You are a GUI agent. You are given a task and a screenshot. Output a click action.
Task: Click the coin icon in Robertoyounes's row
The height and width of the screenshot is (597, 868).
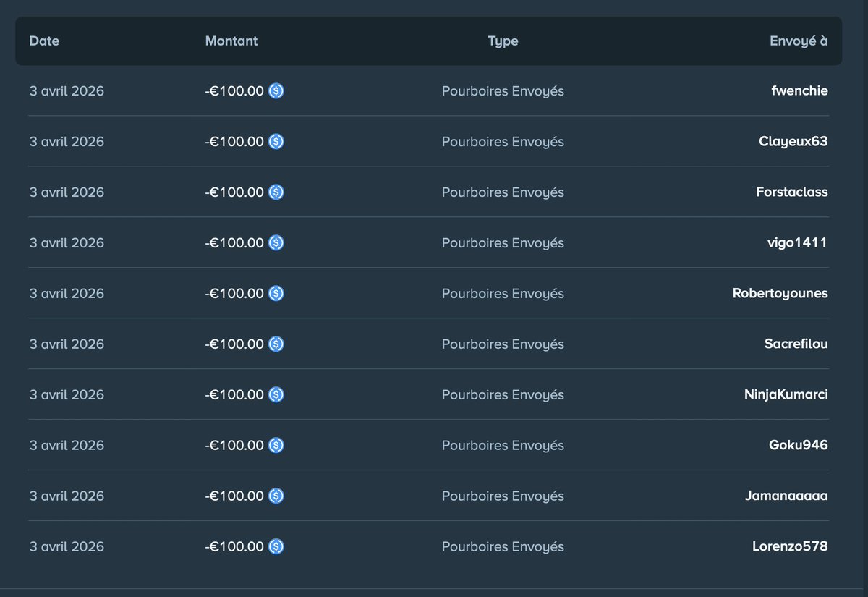click(276, 293)
